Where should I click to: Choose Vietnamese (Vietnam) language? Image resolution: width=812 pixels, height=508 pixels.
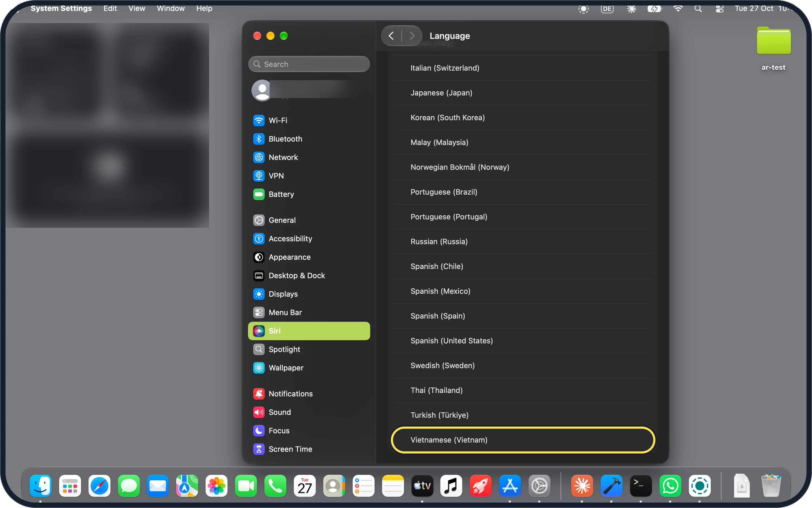click(522, 440)
